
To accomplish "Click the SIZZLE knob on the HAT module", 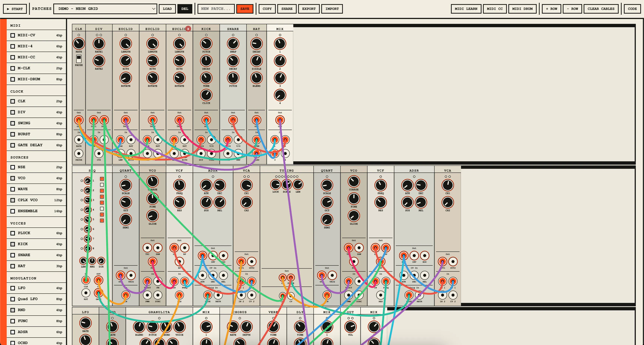I will click(x=256, y=61).
